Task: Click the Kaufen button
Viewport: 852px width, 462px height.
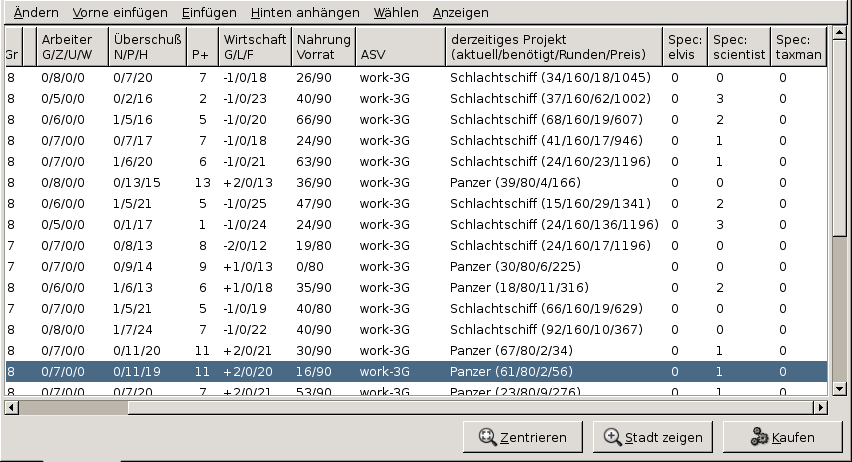Action: tap(782, 437)
